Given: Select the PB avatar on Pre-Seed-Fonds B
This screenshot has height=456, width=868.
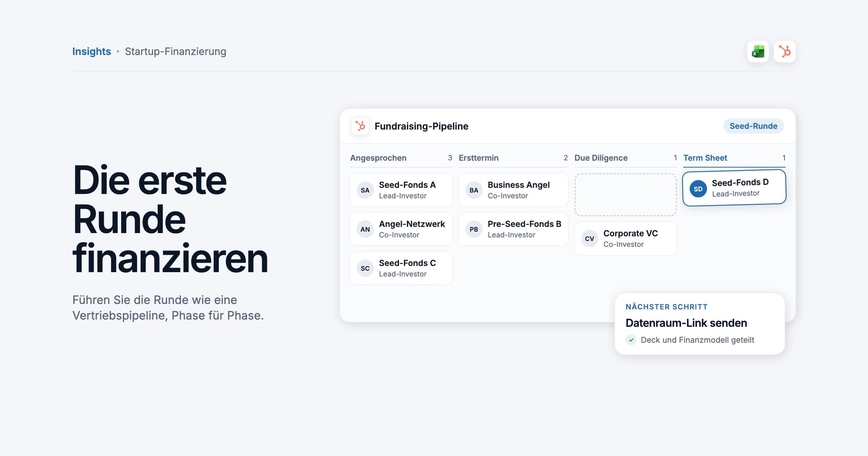Looking at the screenshot, I should 474,229.
